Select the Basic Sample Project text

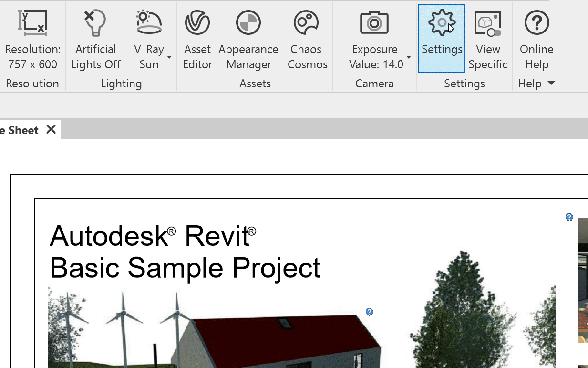[x=185, y=267]
